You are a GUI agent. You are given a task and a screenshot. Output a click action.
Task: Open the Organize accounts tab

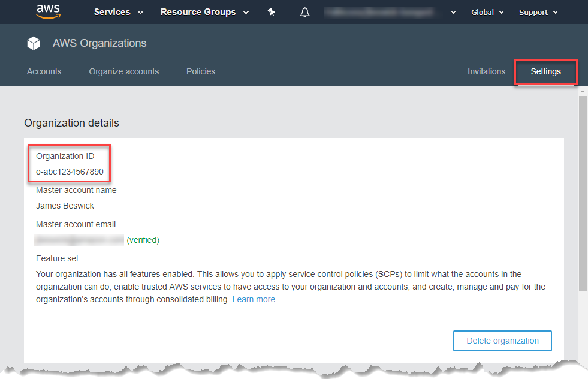pos(123,71)
